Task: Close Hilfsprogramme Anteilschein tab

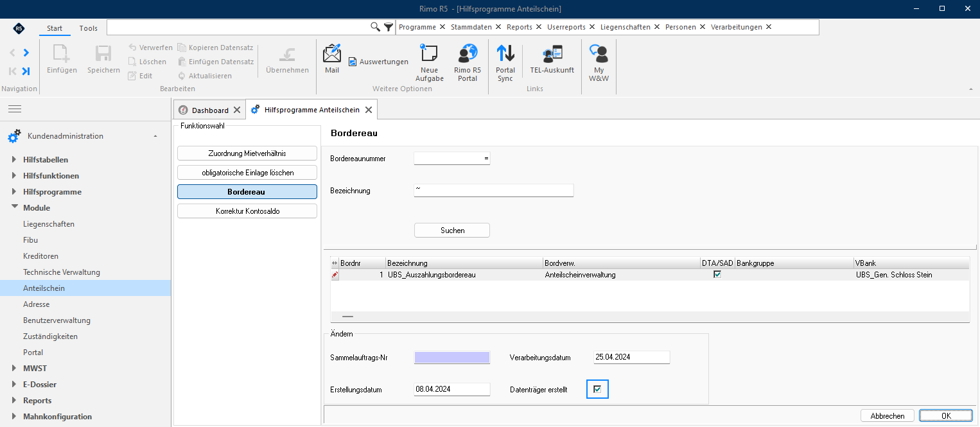Action: click(x=368, y=110)
